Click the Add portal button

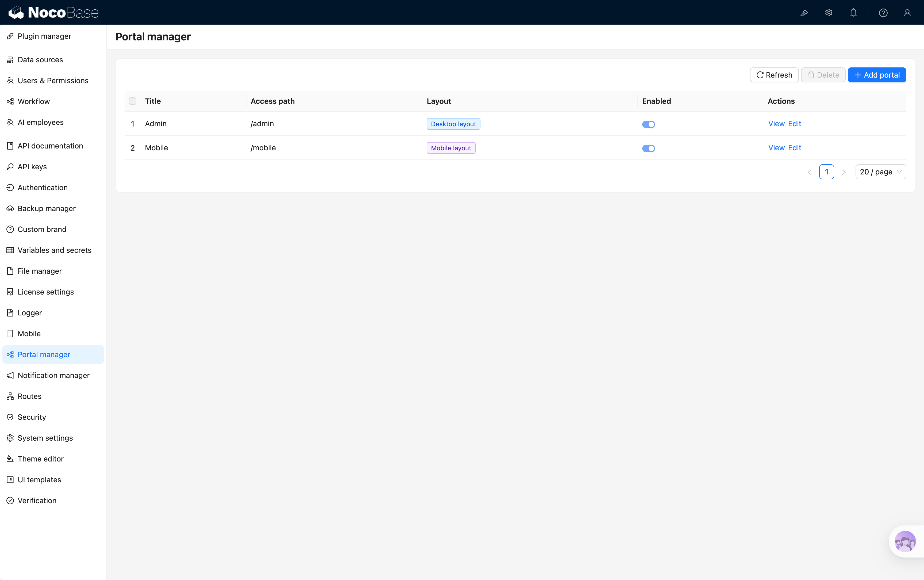click(x=877, y=75)
